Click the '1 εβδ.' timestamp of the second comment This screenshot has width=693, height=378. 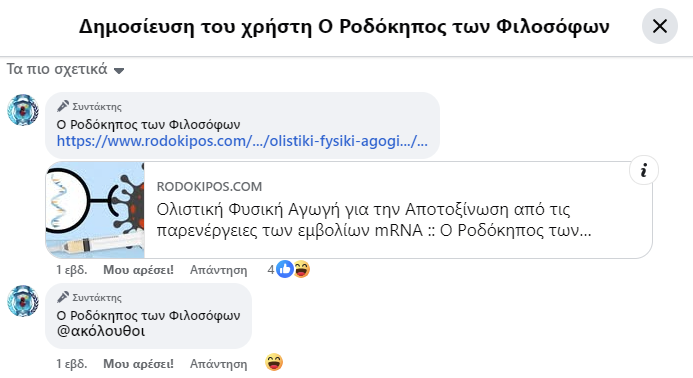(x=72, y=363)
